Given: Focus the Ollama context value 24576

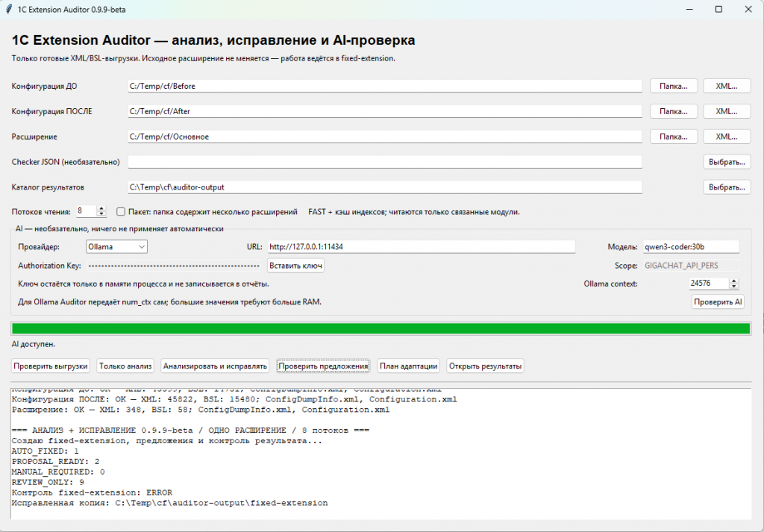Looking at the screenshot, I should point(710,283).
